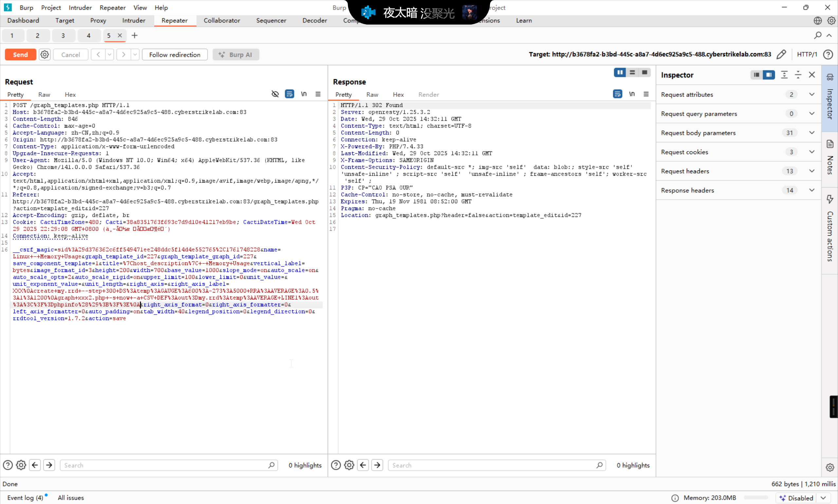Click the Send button
Viewport: 838px width, 504px height.
tap(20, 54)
